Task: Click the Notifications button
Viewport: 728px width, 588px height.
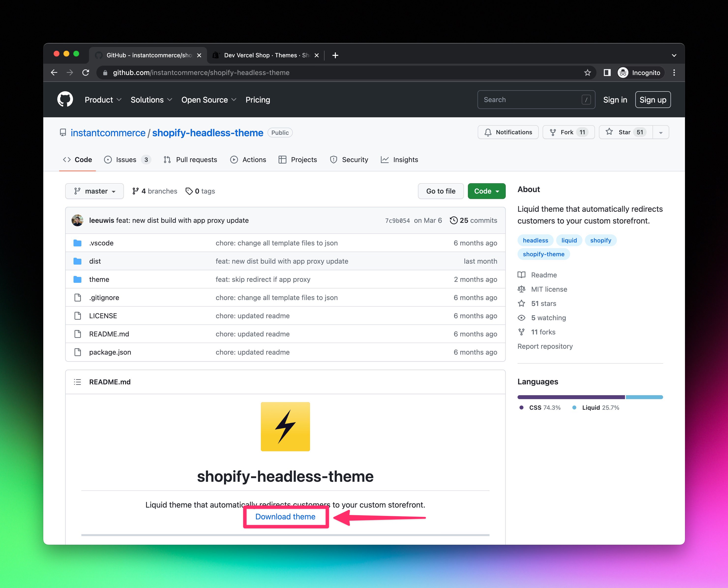Action: pos(508,132)
